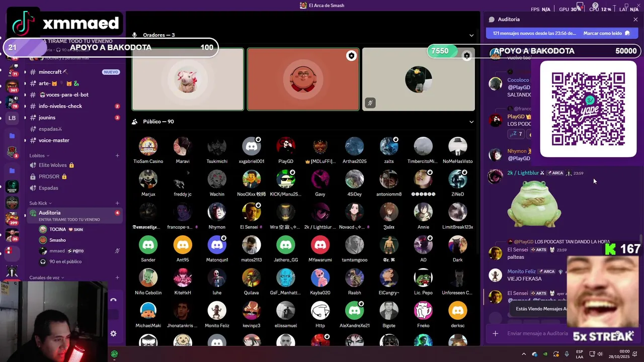
Task: Toggle the muted mic icon beside mmaed
Action: [117, 251]
